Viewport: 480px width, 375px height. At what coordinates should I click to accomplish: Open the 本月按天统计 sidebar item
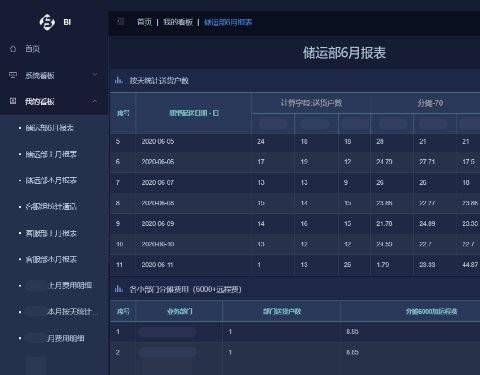pos(69,311)
